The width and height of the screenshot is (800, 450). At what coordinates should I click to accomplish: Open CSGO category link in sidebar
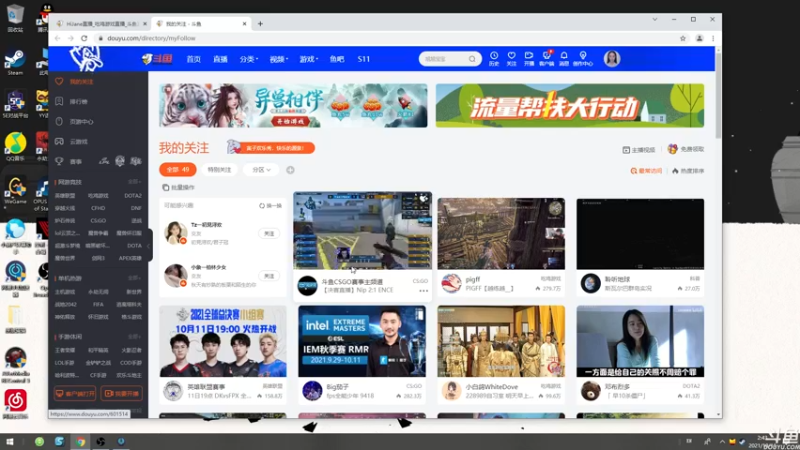(98, 220)
